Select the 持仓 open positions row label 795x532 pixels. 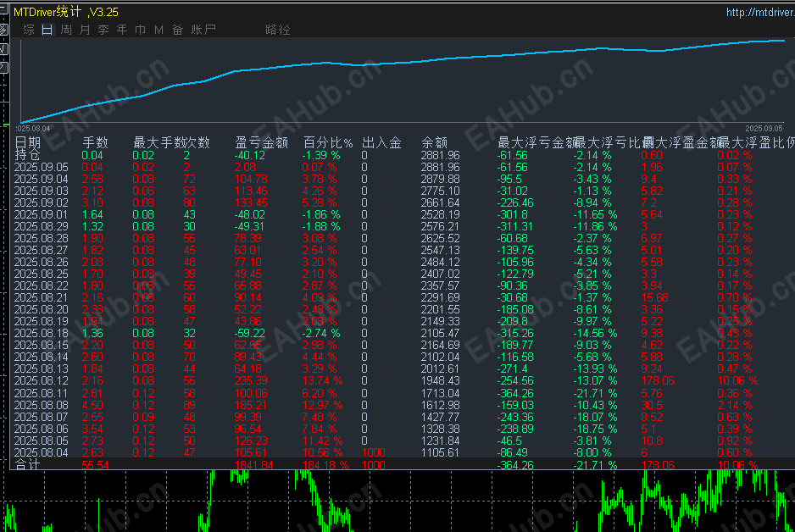(x=27, y=154)
